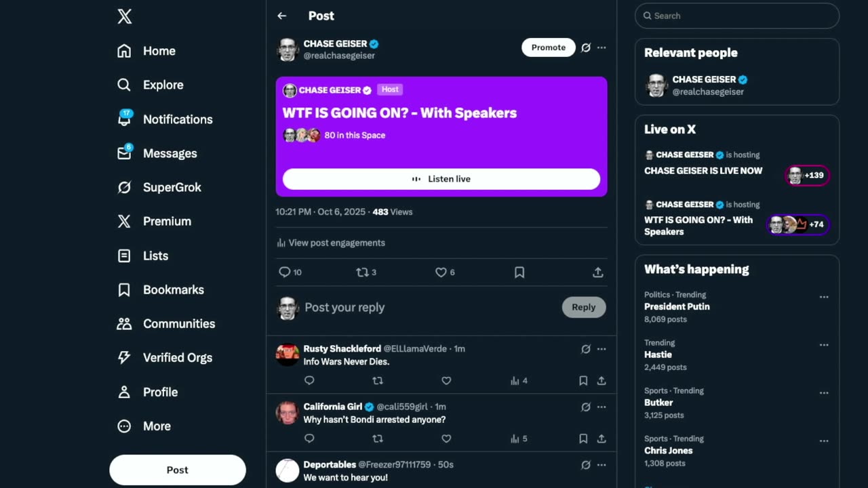Image resolution: width=868 pixels, height=488 pixels.
Task: Click the reply comment icon showing 10
Action: pyautogui.click(x=285, y=272)
